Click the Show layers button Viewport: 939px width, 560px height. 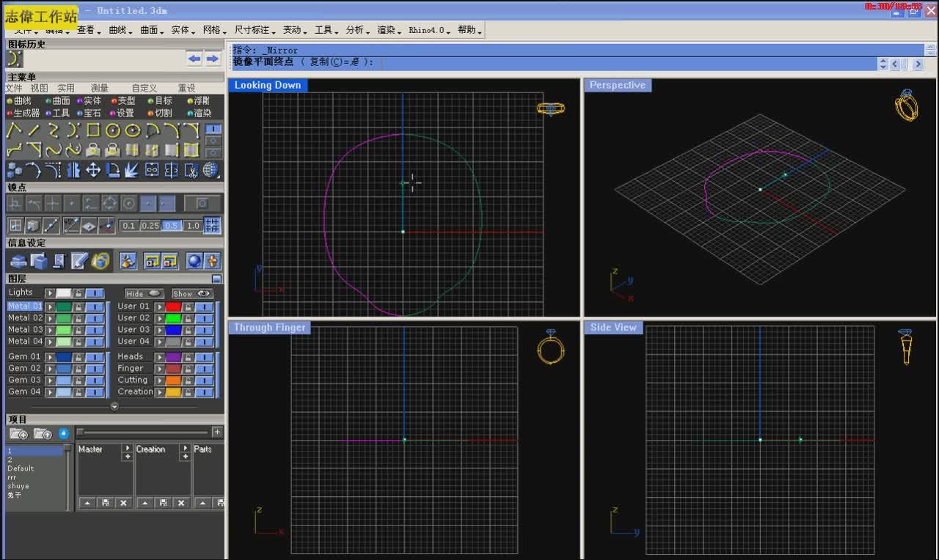pos(192,293)
